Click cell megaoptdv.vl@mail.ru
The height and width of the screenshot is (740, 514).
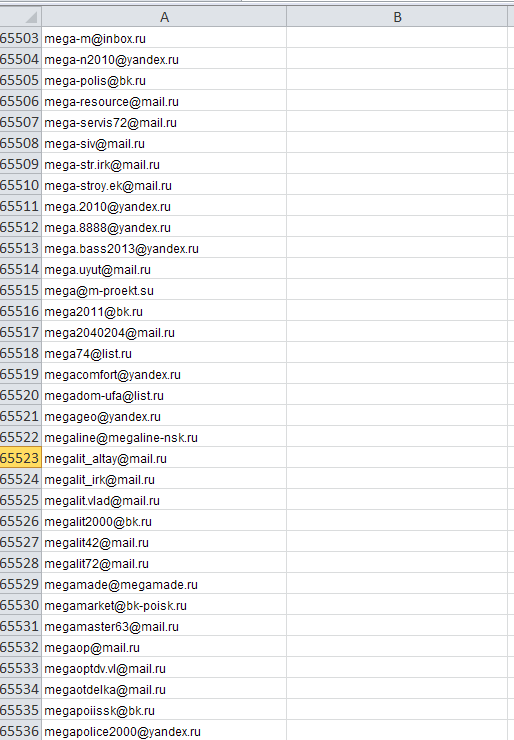pyautogui.click(x=164, y=668)
